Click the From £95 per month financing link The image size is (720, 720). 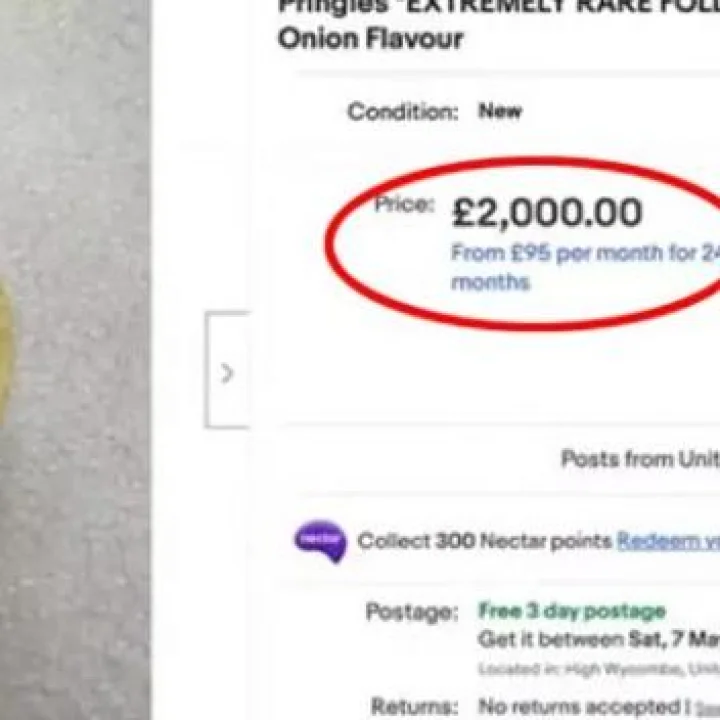pos(585,266)
